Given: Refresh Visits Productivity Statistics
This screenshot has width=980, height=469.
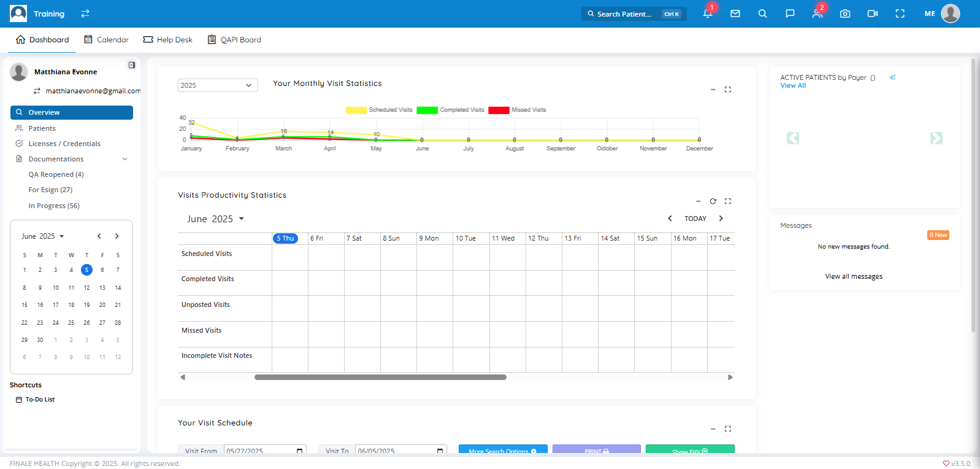Looking at the screenshot, I should [x=713, y=201].
